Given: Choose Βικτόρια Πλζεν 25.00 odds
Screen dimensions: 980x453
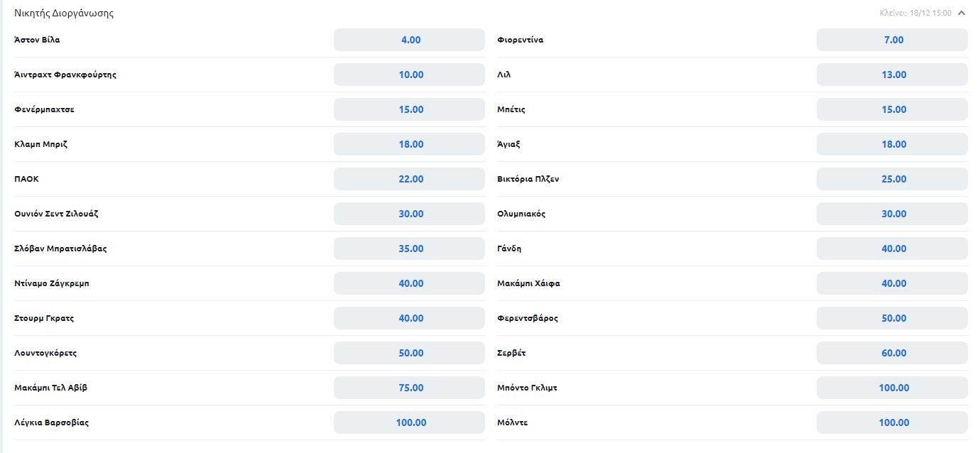Looking at the screenshot, I should click(x=892, y=179).
